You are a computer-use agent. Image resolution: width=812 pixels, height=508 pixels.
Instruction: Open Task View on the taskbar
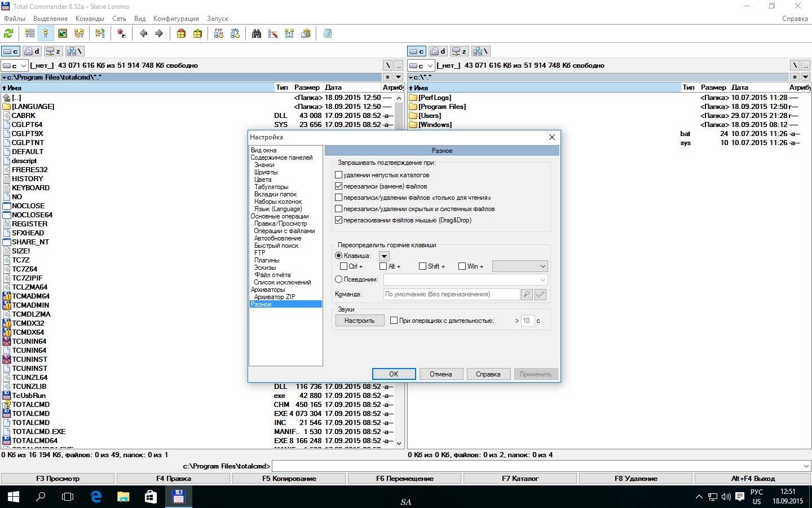pyautogui.click(x=68, y=497)
